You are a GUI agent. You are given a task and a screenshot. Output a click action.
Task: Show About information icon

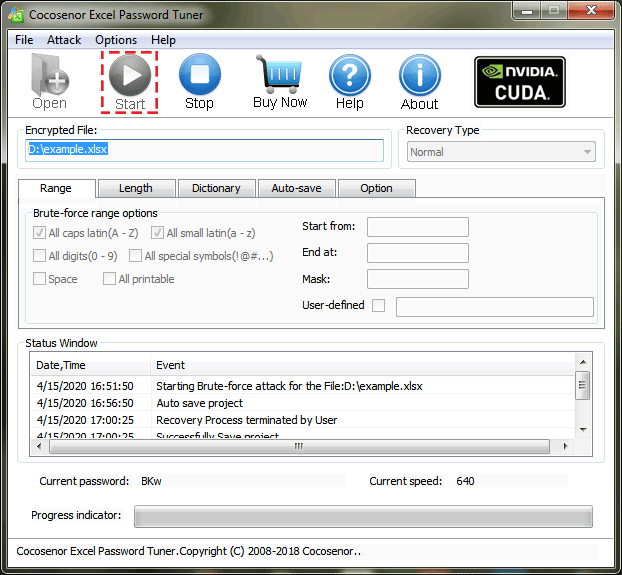(x=419, y=82)
